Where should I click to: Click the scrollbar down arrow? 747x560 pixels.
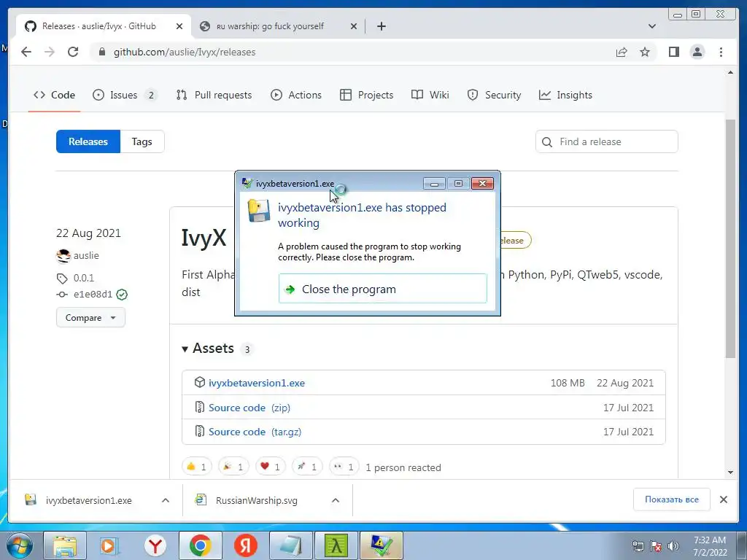coord(730,472)
